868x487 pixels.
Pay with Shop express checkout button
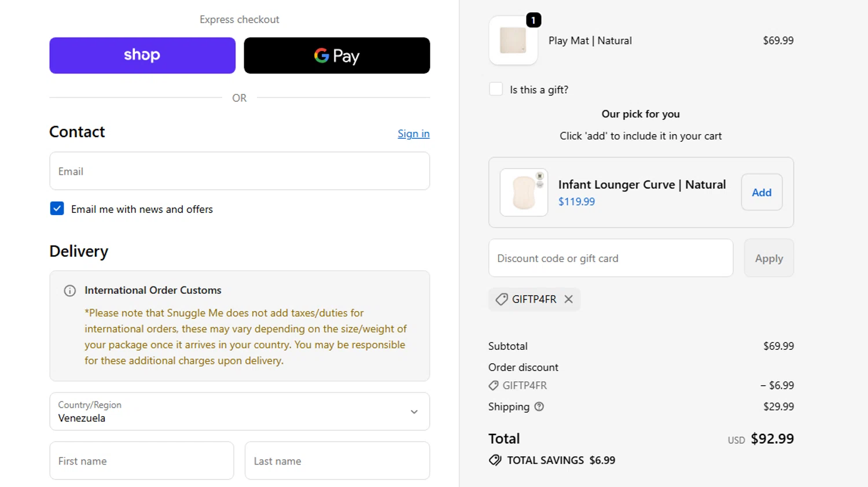click(142, 56)
